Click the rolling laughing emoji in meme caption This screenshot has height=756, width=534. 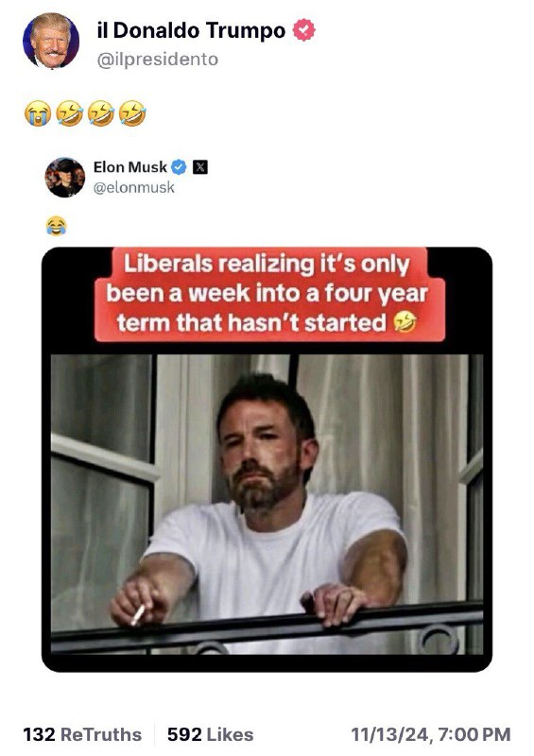(x=405, y=321)
